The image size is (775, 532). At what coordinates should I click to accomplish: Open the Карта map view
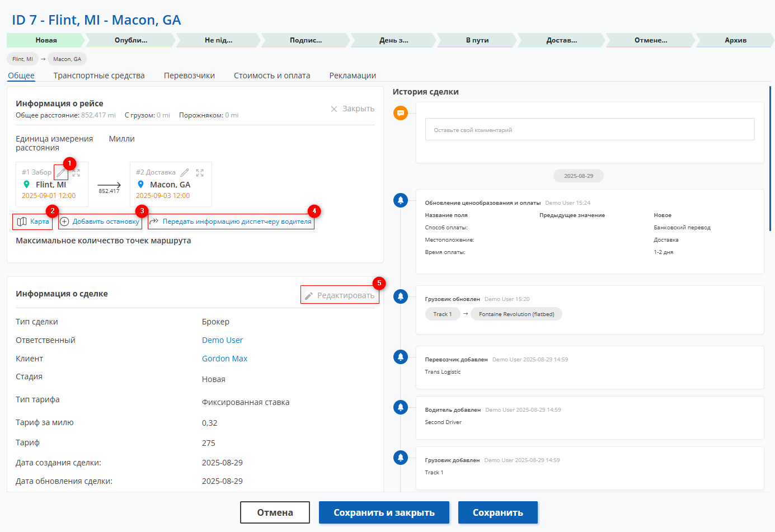click(x=33, y=222)
